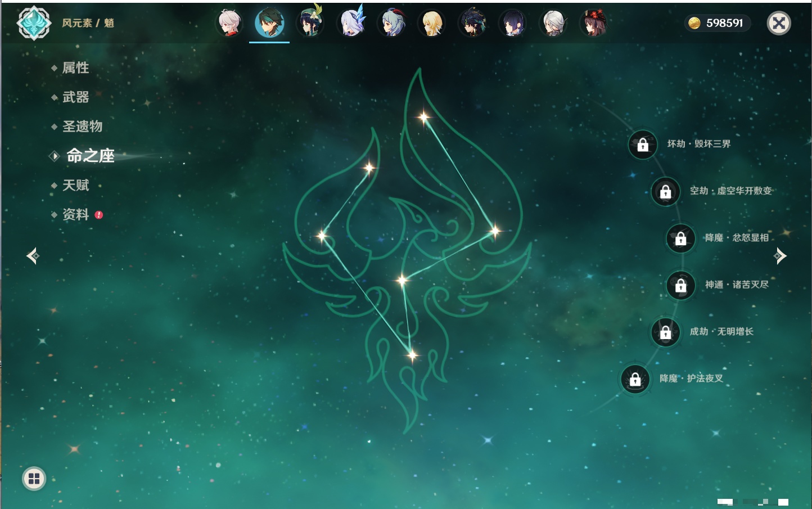Screen dimensions: 812x509
Task: Open the 属性 attributes tab
Action: [75, 68]
